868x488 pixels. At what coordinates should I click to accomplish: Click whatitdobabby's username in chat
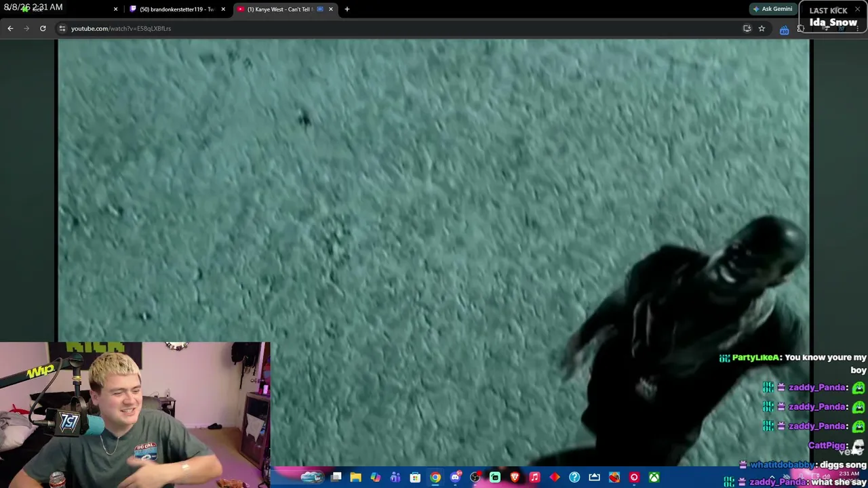click(781, 465)
